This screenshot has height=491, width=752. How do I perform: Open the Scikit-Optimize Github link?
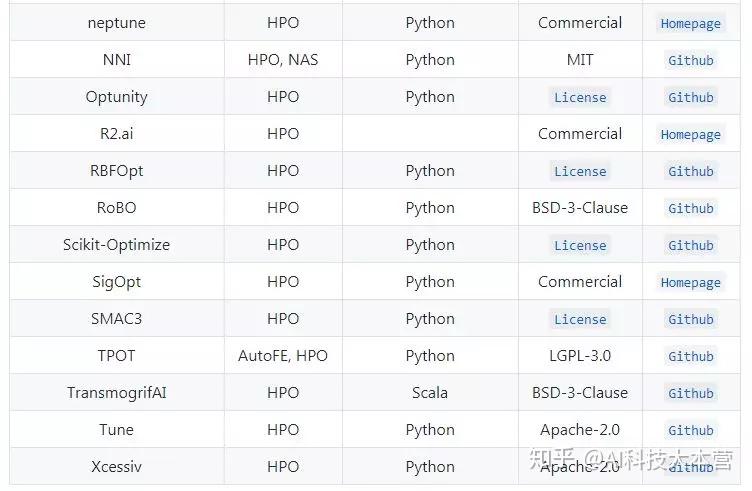click(690, 246)
